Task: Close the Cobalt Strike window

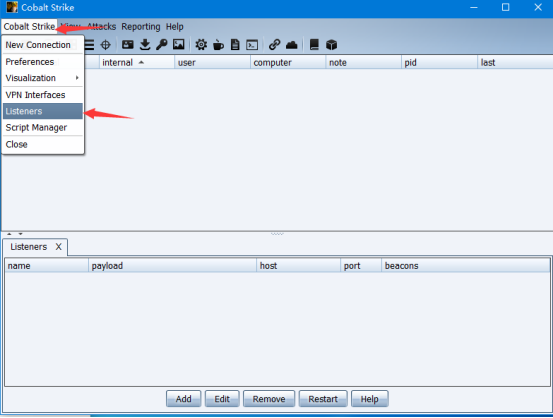Action: 538,7
